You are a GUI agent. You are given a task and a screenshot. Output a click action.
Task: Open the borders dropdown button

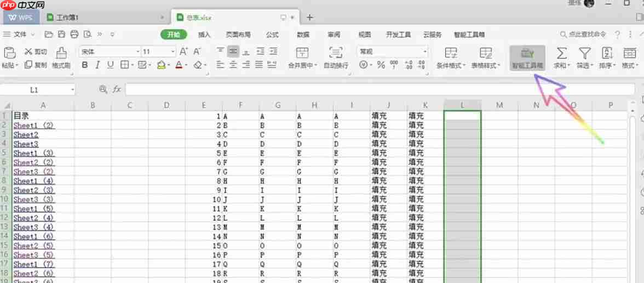click(x=133, y=65)
